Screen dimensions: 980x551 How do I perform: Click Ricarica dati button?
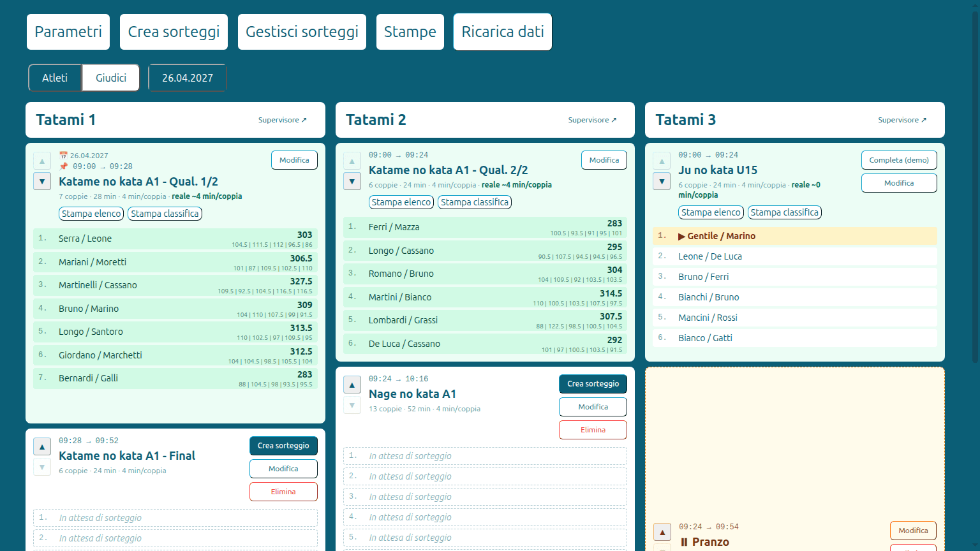[x=503, y=32]
